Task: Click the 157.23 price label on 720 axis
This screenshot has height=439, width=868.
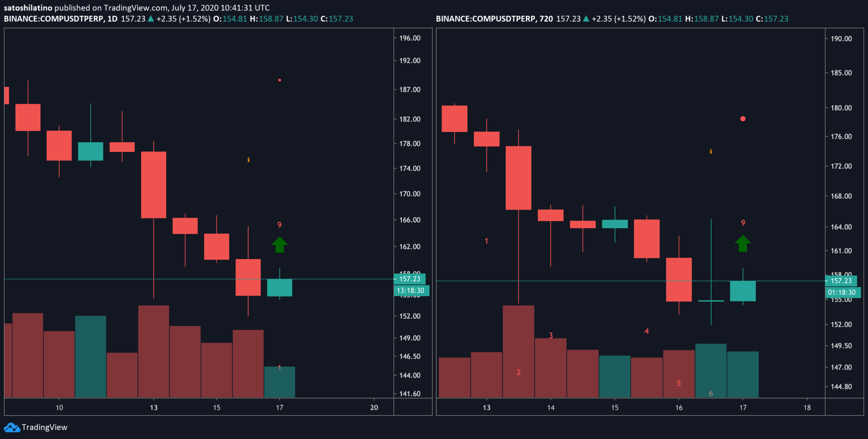Action: [x=841, y=281]
